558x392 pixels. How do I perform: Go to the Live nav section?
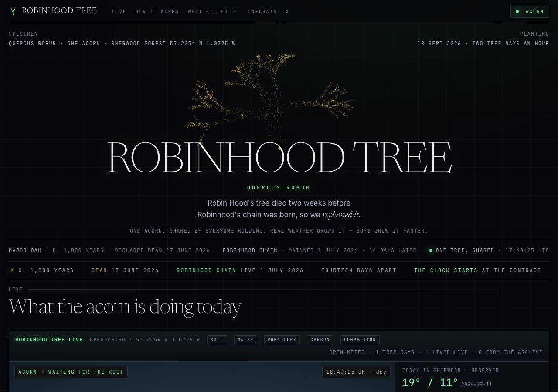(119, 12)
